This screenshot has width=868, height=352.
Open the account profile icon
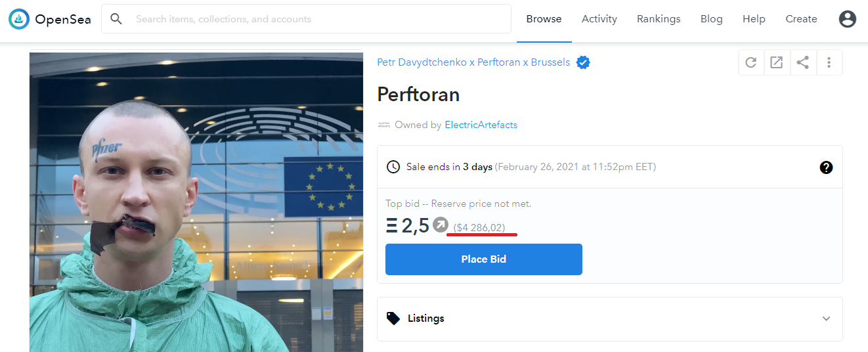(848, 19)
